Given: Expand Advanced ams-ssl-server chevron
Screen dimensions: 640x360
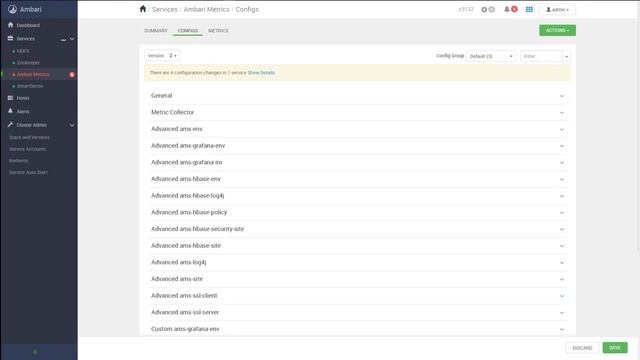Looking at the screenshot, I should 562,313.
